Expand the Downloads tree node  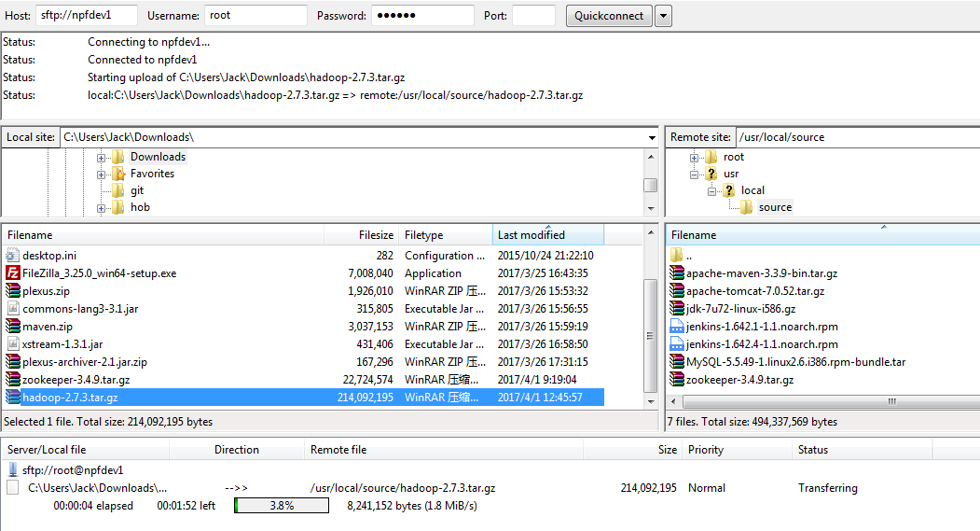point(101,158)
